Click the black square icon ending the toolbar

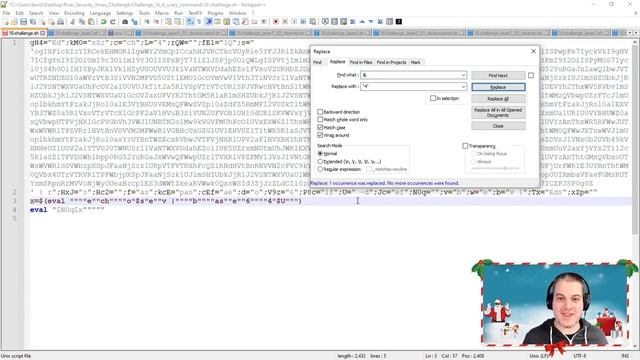click(399, 22)
